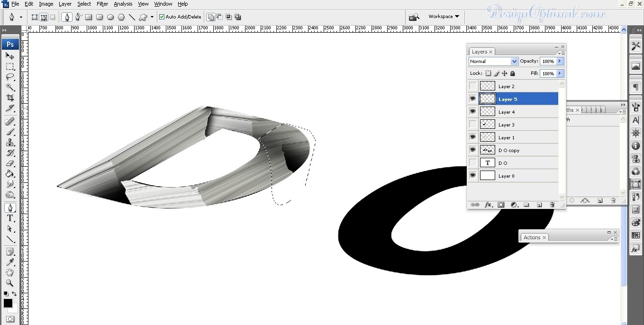Toggle lock all padlock icon
Screen dimensions: 644x325
point(513,73)
